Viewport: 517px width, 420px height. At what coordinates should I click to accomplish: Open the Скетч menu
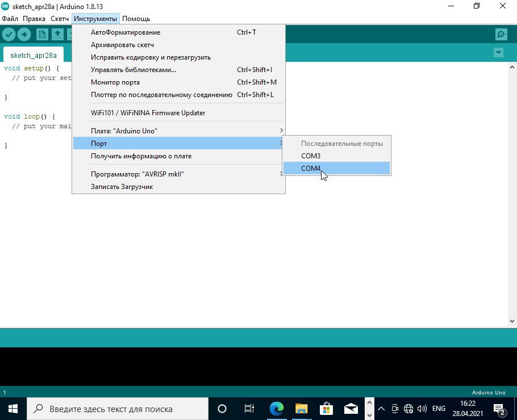(59, 19)
